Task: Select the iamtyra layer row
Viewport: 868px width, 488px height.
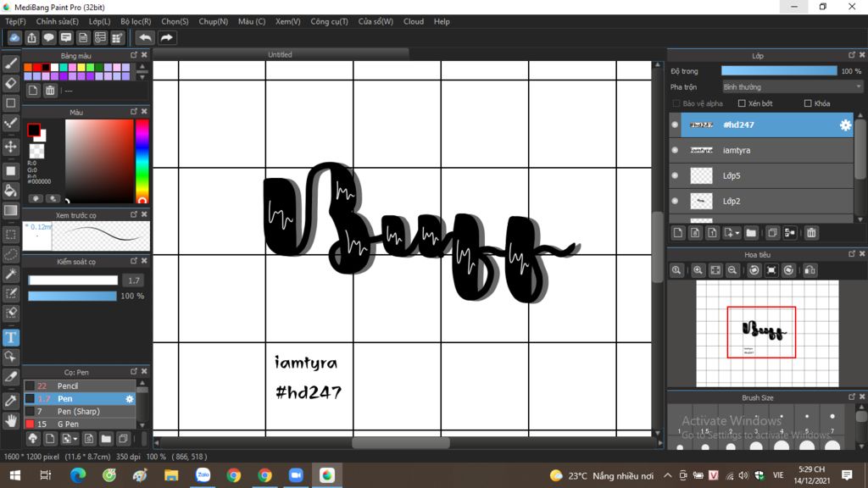Action: click(x=761, y=151)
